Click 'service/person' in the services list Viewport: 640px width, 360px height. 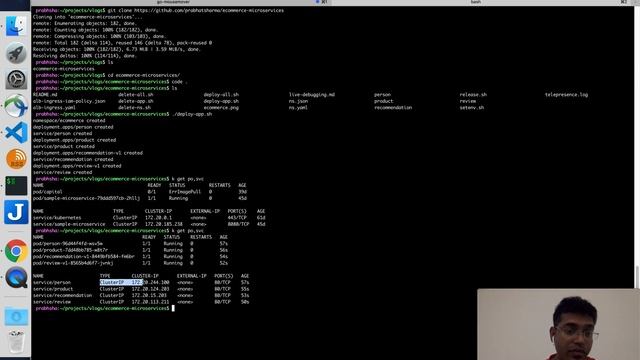tap(52, 282)
